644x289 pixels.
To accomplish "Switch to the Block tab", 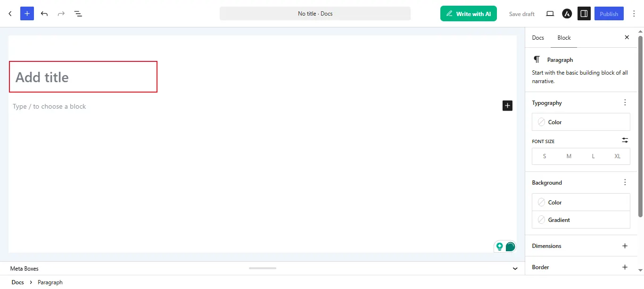I will (564, 38).
